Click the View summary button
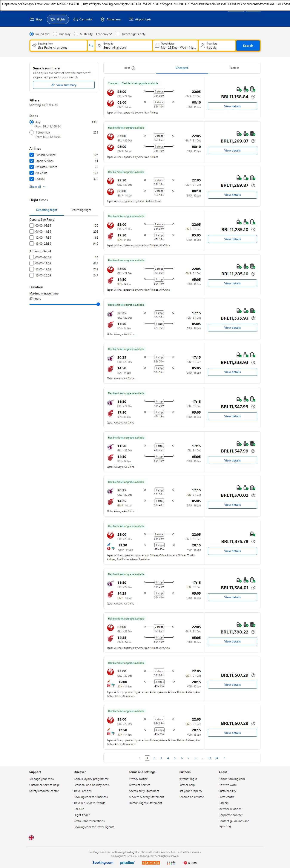This screenshot has width=290, height=868. pos(64,85)
